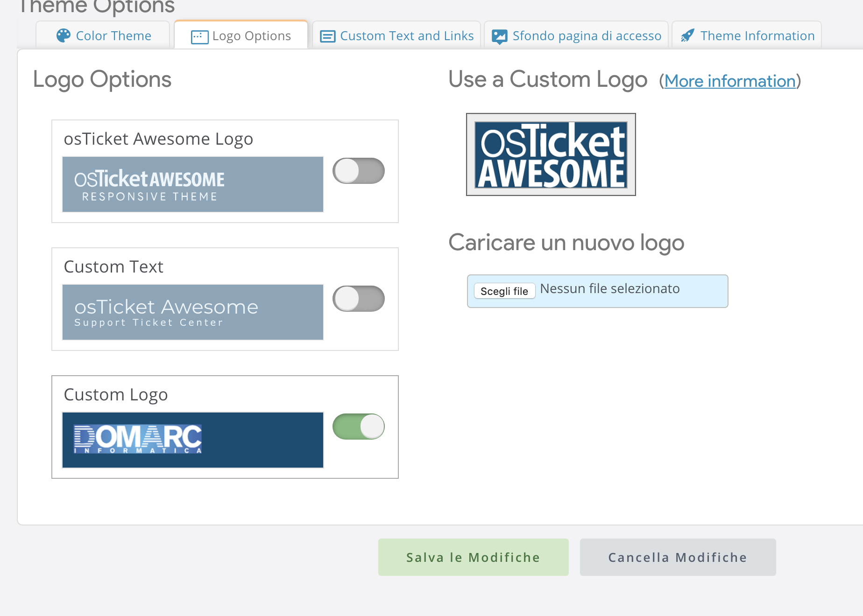Viewport: 863px width, 616px height.
Task: Open the Theme Information tab
Action: coord(757,36)
